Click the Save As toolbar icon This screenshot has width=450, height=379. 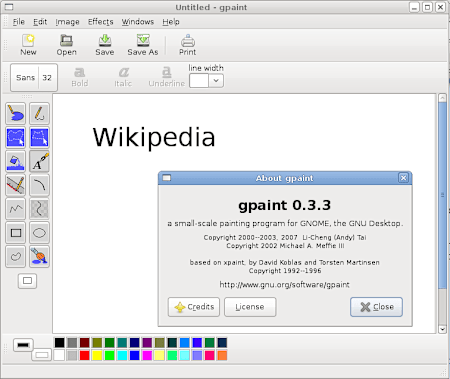143,45
